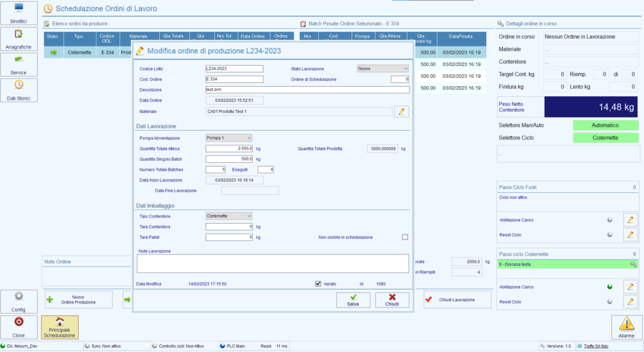Open the Tipo Contenitore dropdown
Viewport: 644px width, 352px height.
point(229,216)
